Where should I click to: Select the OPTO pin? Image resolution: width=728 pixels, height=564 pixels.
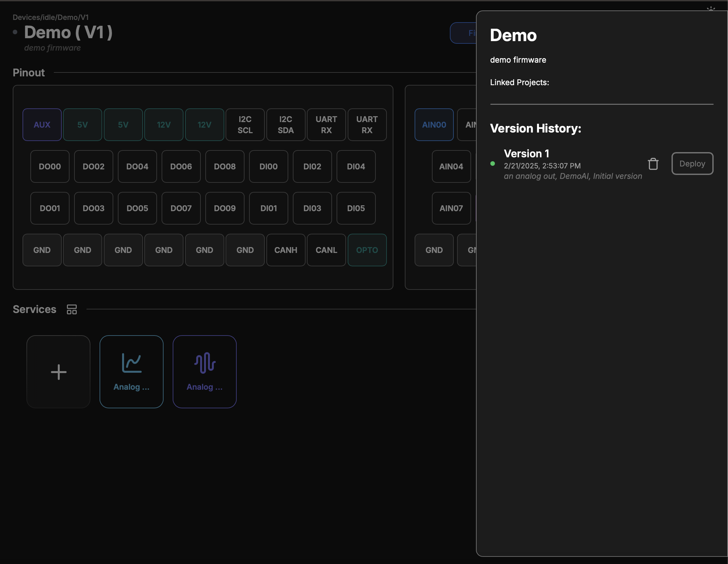coord(367,250)
